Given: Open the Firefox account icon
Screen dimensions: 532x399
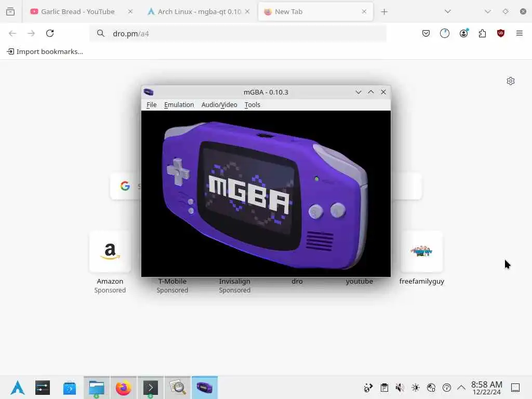Looking at the screenshot, I should point(464,33).
